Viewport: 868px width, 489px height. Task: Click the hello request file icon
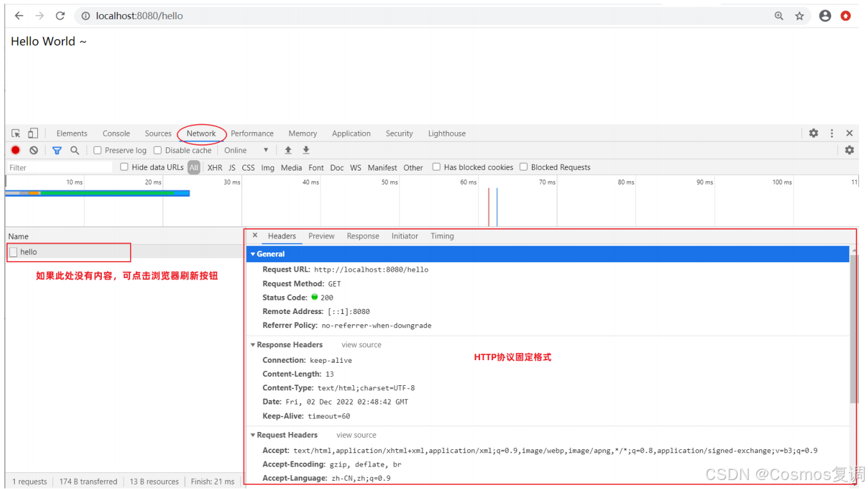pos(13,253)
